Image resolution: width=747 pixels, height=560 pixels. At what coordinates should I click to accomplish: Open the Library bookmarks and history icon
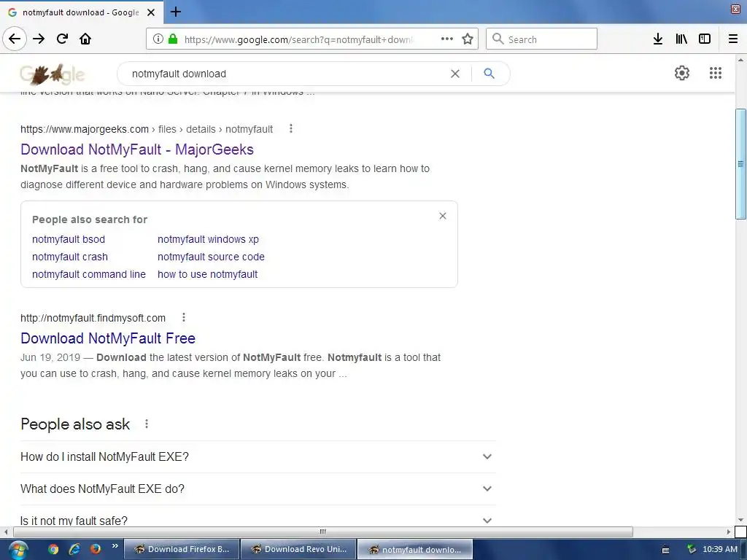(x=681, y=39)
